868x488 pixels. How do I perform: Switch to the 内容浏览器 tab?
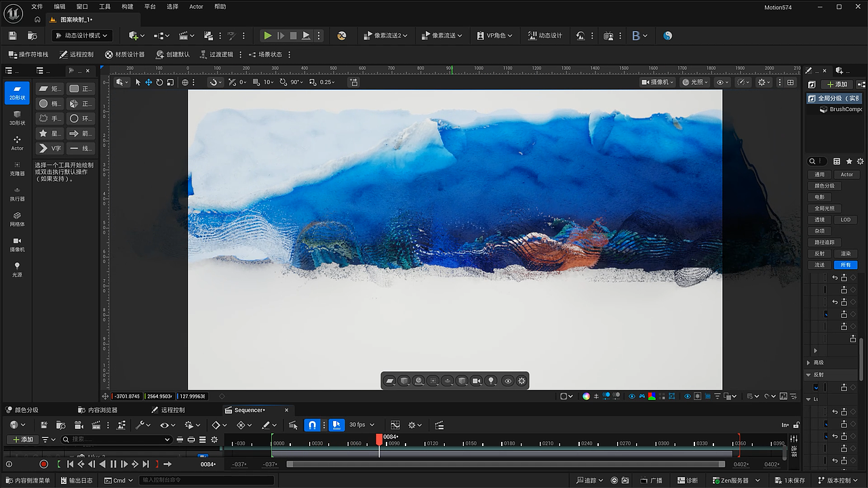click(x=98, y=410)
